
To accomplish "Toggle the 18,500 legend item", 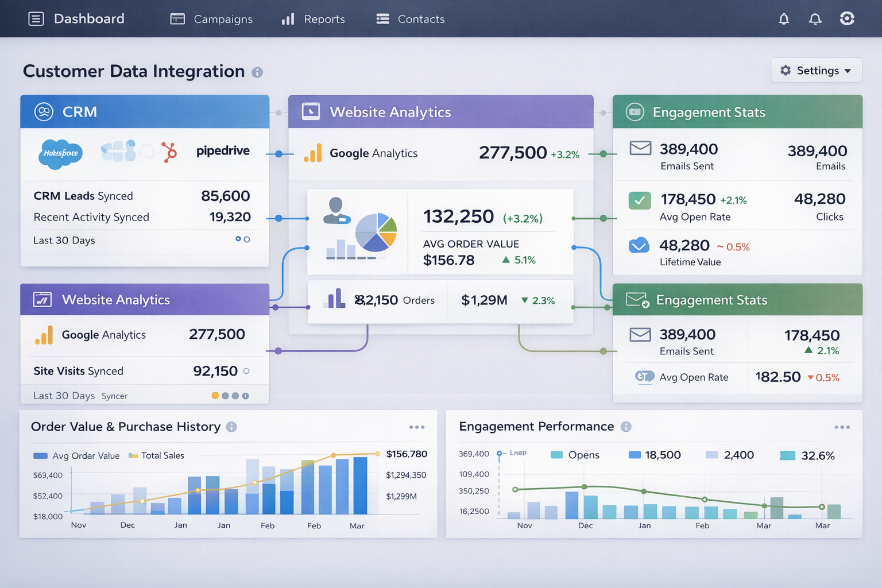I will (x=655, y=455).
